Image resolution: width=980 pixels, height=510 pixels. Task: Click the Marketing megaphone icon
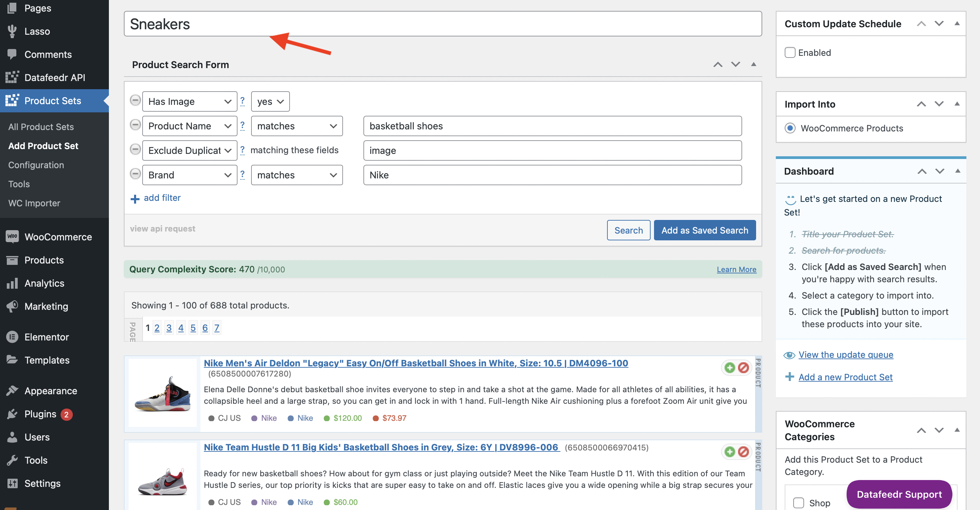click(x=12, y=306)
